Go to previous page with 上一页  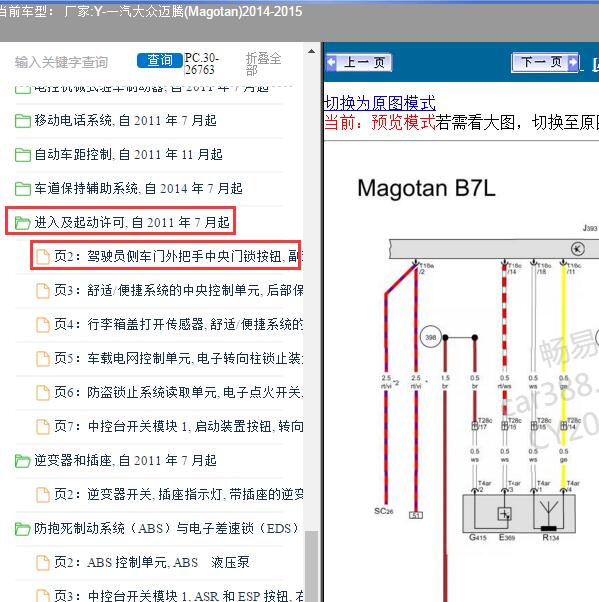359,62
